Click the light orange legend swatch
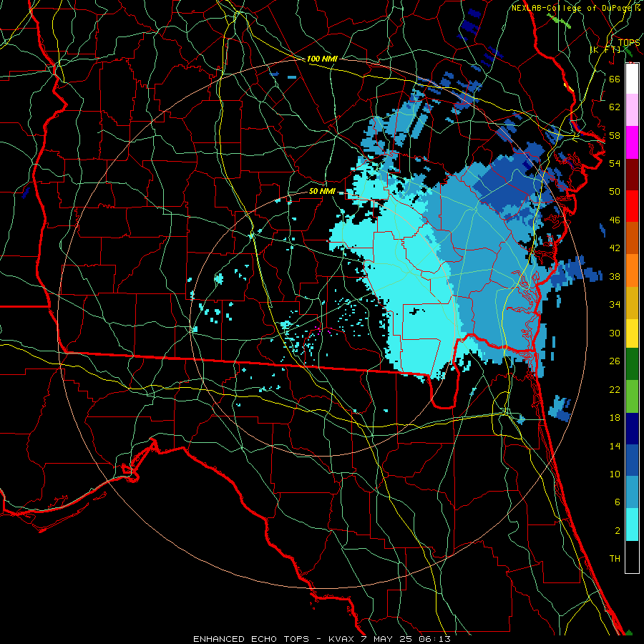Screen dimensions: 644x644 pyautogui.click(x=632, y=270)
